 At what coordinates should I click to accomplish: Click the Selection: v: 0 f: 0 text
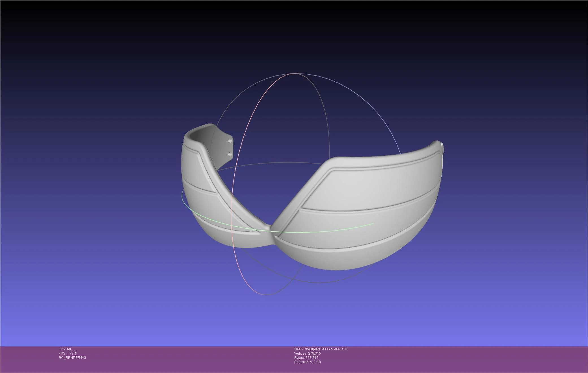pos(307,362)
